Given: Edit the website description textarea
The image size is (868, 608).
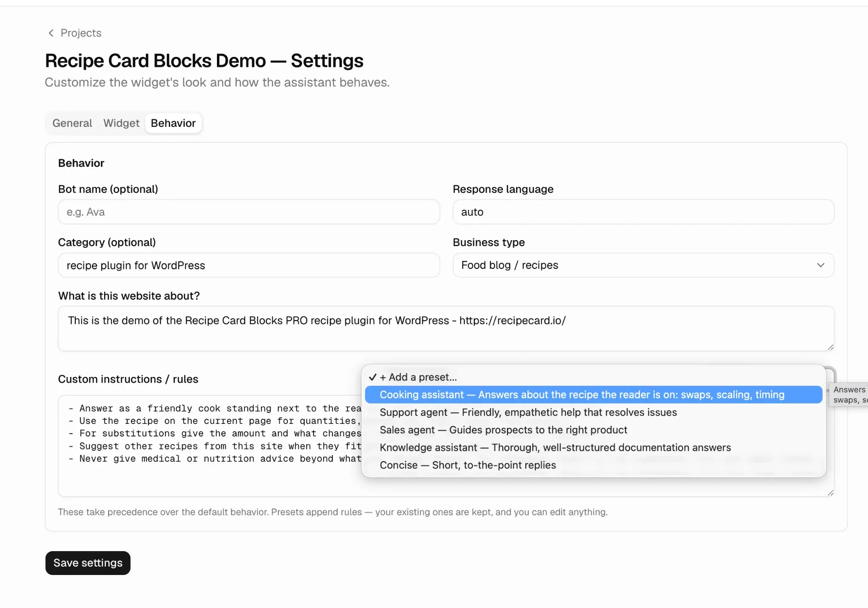Looking at the screenshot, I should point(446,328).
